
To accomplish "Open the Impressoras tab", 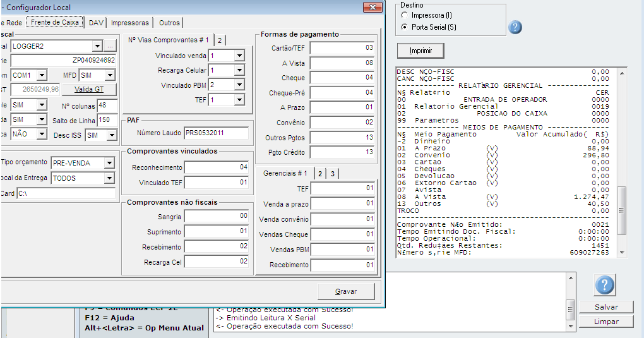I will 130,22.
